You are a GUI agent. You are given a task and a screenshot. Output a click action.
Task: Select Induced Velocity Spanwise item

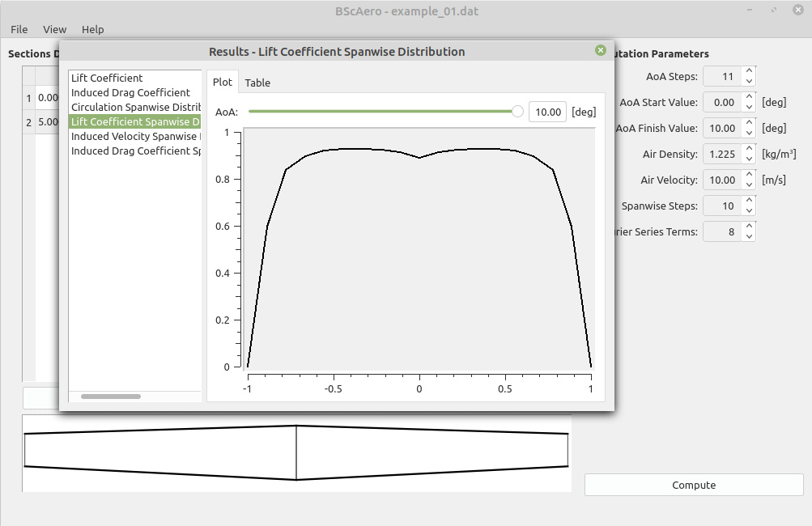134,136
